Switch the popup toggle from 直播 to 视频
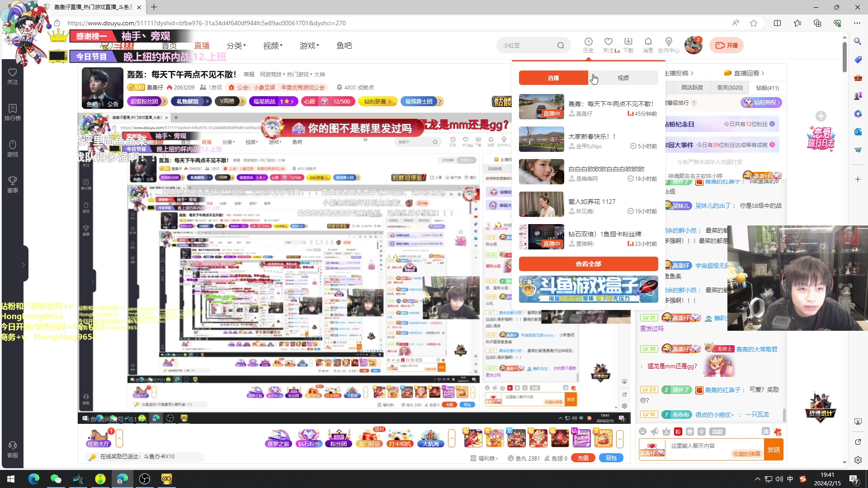 [x=623, y=78]
